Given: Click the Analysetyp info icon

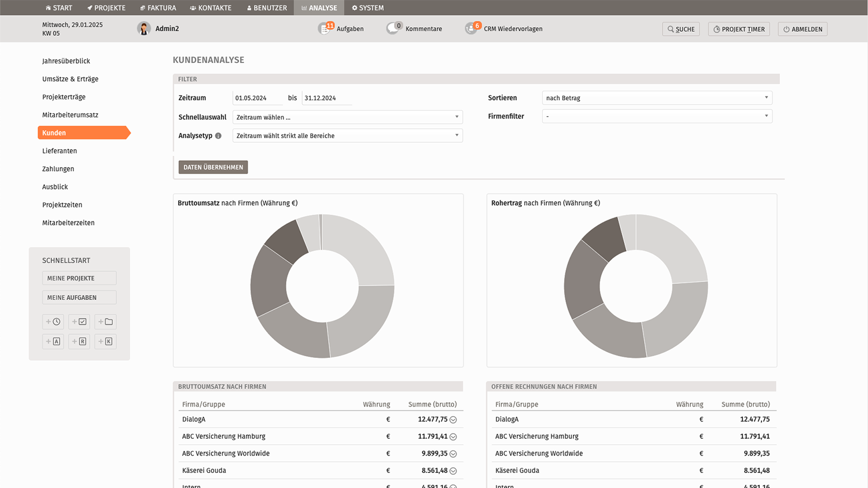Looking at the screenshot, I should click(218, 136).
